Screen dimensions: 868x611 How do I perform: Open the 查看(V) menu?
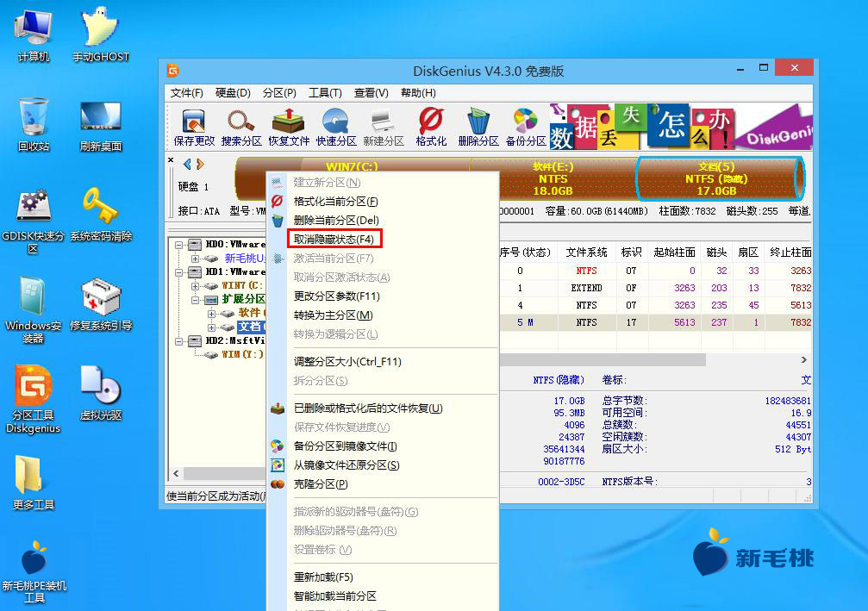371,93
